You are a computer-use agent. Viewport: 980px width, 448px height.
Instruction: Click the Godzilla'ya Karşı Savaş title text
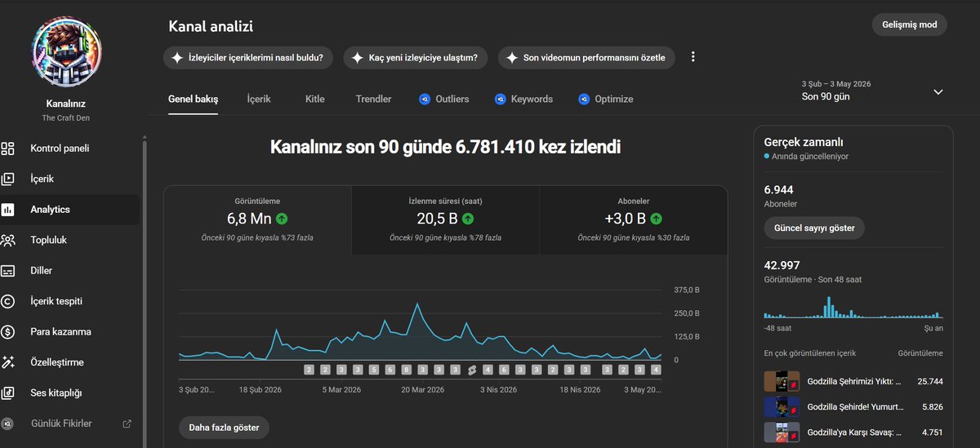click(854, 432)
